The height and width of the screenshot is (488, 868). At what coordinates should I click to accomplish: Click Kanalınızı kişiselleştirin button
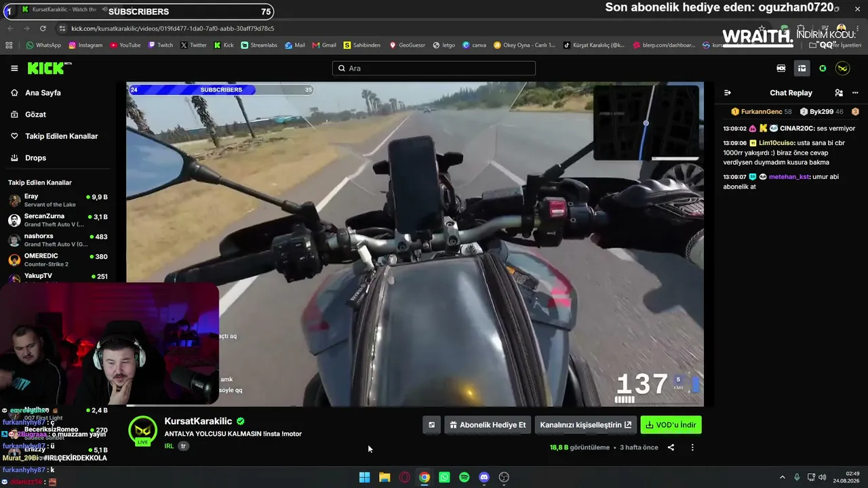586,425
